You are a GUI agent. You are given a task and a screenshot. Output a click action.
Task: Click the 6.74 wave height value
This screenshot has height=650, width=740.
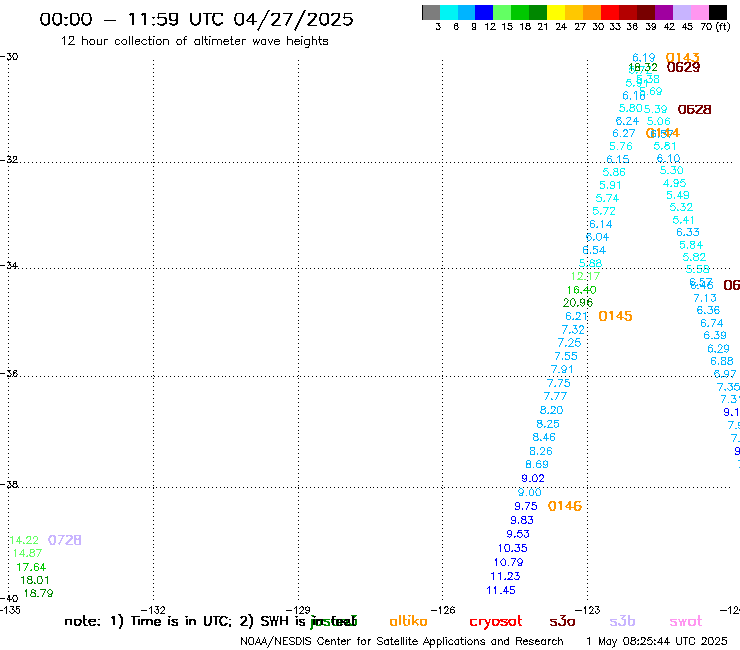click(712, 323)
